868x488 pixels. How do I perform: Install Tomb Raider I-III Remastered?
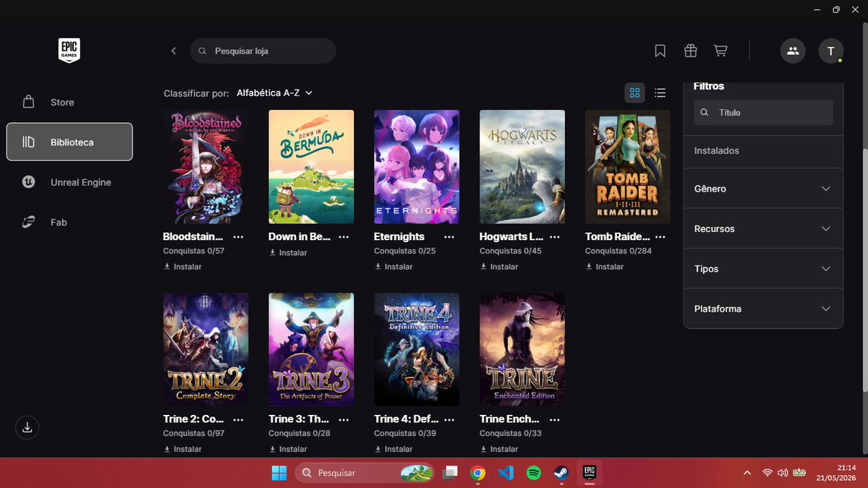click(605, 267)
